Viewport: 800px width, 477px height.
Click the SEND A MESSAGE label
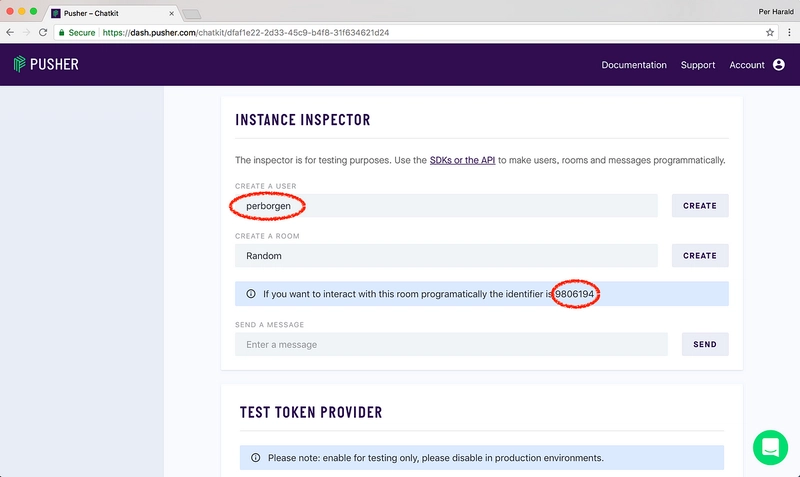[269, 324]
